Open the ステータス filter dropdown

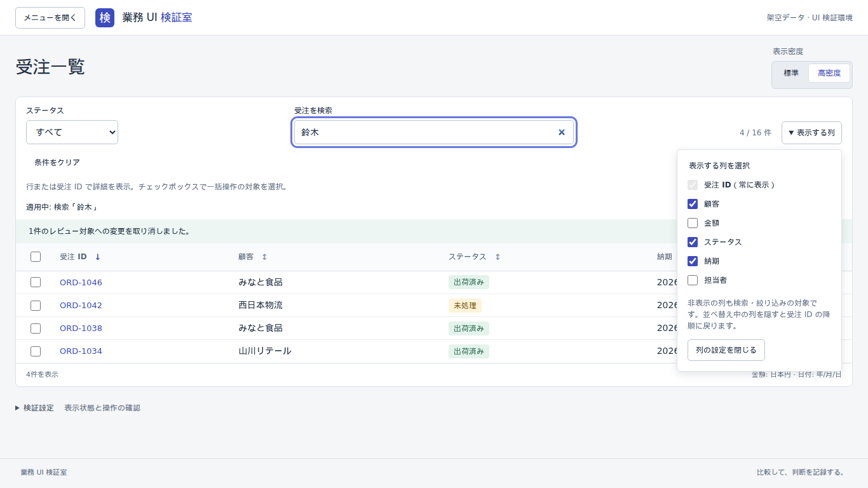[72, 132]
